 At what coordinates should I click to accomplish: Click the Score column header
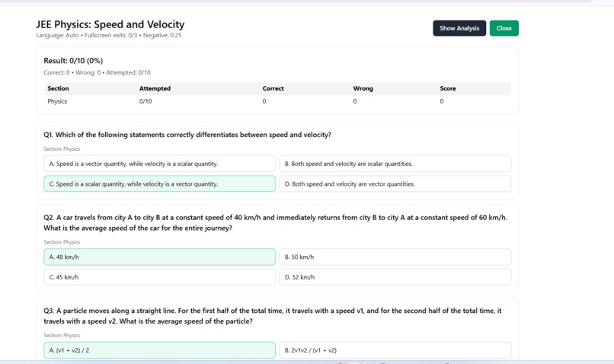coord(448,88)
